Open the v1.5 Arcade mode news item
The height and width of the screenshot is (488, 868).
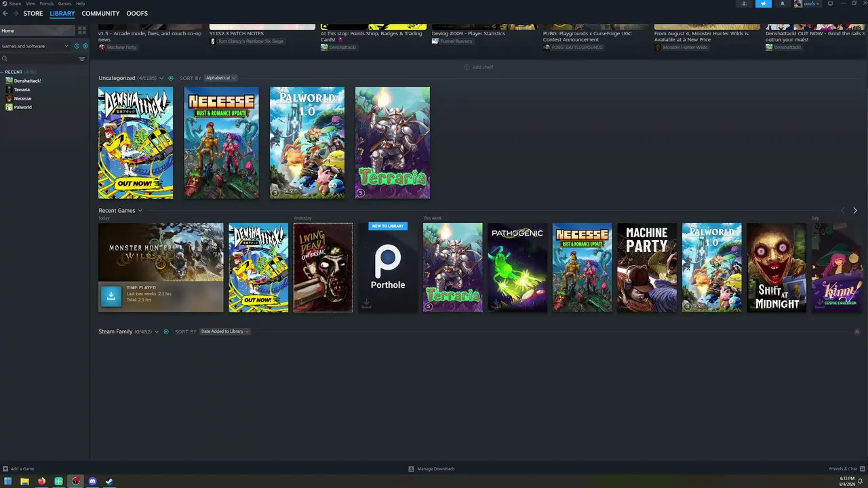pyautogui.click(x=151, y=37)
